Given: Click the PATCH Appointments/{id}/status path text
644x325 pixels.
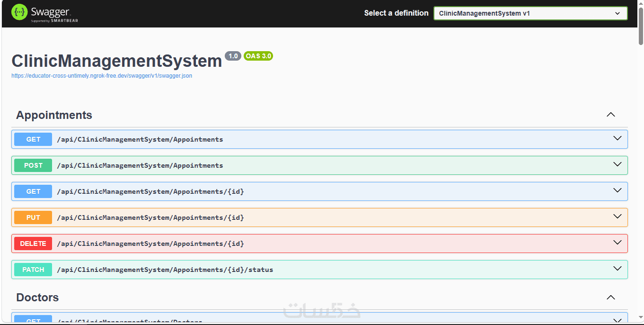Looking at the screenshot, I should pyautogui.click(x=165, y=270).
